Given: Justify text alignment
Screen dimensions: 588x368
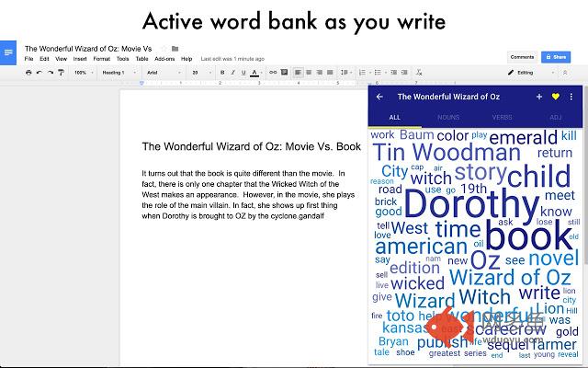Looking at the screenshot, I should click(x=330, y=72).
